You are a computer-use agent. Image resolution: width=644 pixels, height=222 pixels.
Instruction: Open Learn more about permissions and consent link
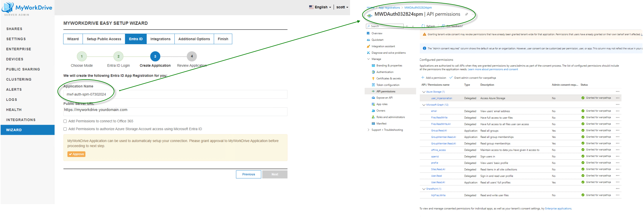(493, 70)
